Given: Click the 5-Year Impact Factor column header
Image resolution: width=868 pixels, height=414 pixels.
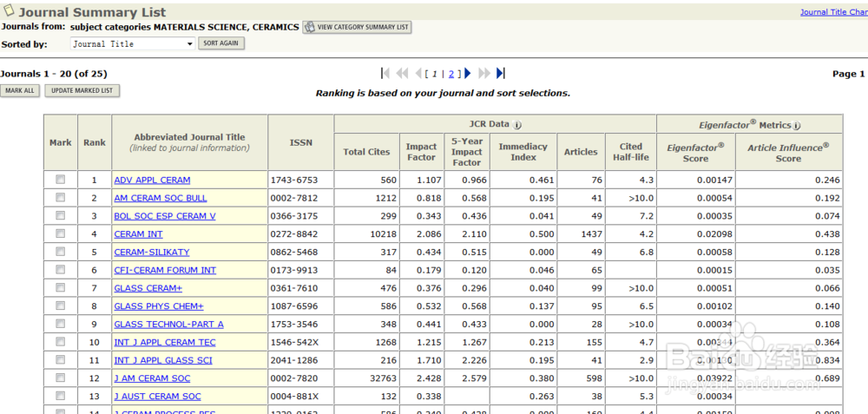Looking at the screenshot, I should pos(467,152).
